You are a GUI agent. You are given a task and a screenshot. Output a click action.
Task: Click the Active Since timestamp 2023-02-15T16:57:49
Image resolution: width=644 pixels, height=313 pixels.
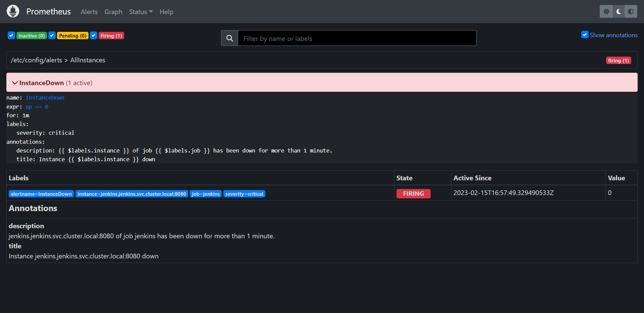(x=503, y=193)
